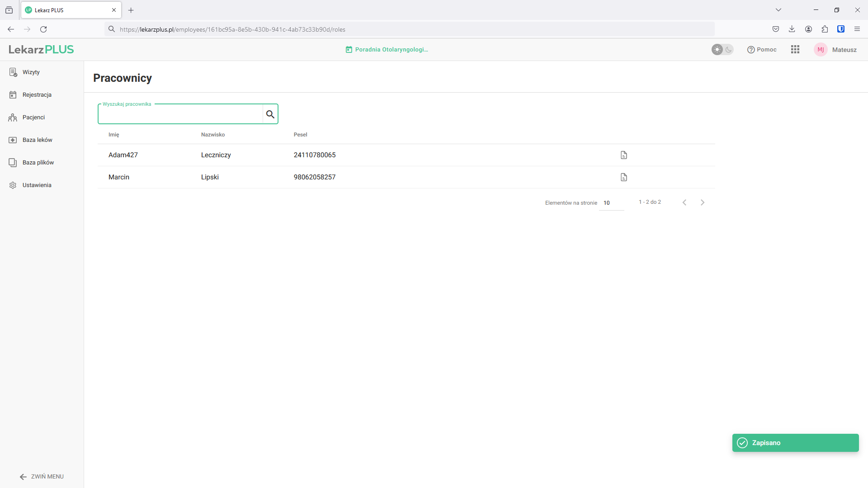The height and width of the screenshot is (488, 868).
Task: Open Ustawienia settings from sidebar
Action: (37, 185)
